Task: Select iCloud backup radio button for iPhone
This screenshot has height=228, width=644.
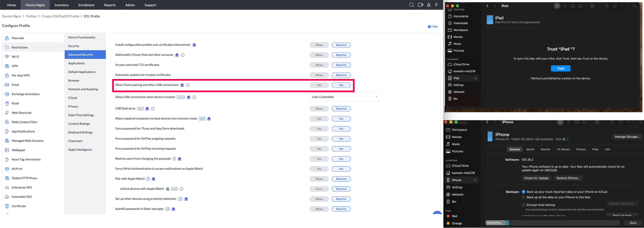Action: point(523,192)
